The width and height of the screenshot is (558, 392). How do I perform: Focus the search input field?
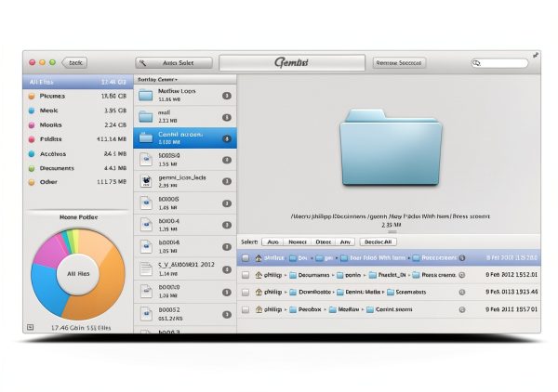pyautogui.click(x=499, y=63)
